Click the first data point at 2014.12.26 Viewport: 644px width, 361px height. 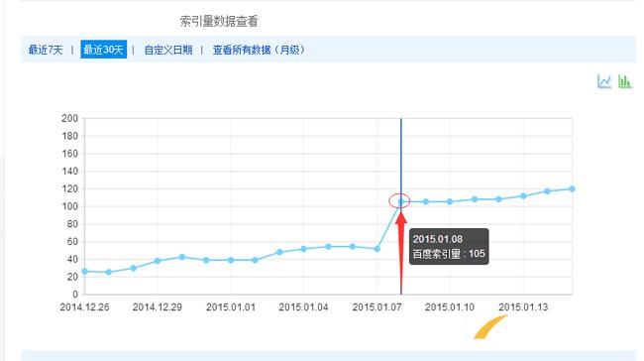pos(84,272)
